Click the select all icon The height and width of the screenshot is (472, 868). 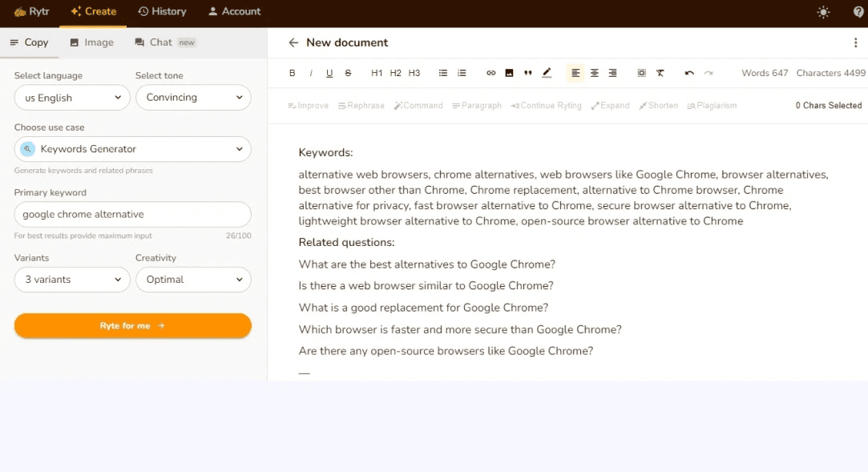coord(642,73)
